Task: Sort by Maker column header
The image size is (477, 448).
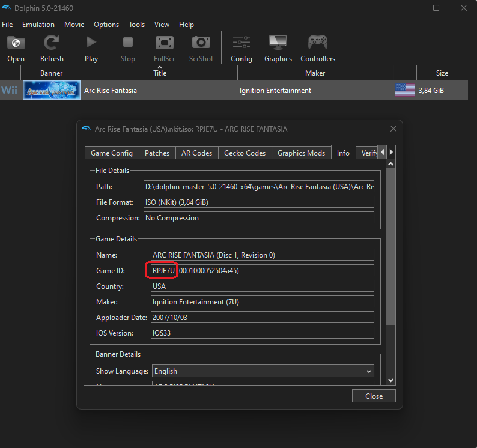Action: coord(315,73)
